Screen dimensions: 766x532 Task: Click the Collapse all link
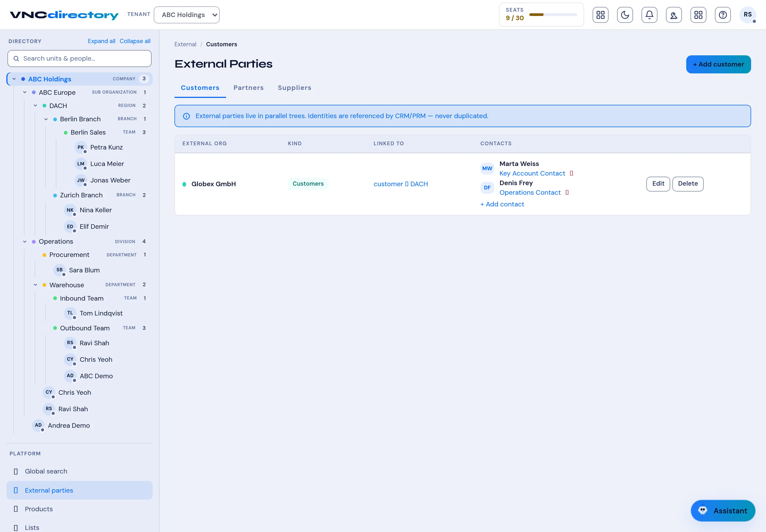(x=135, y=41)
